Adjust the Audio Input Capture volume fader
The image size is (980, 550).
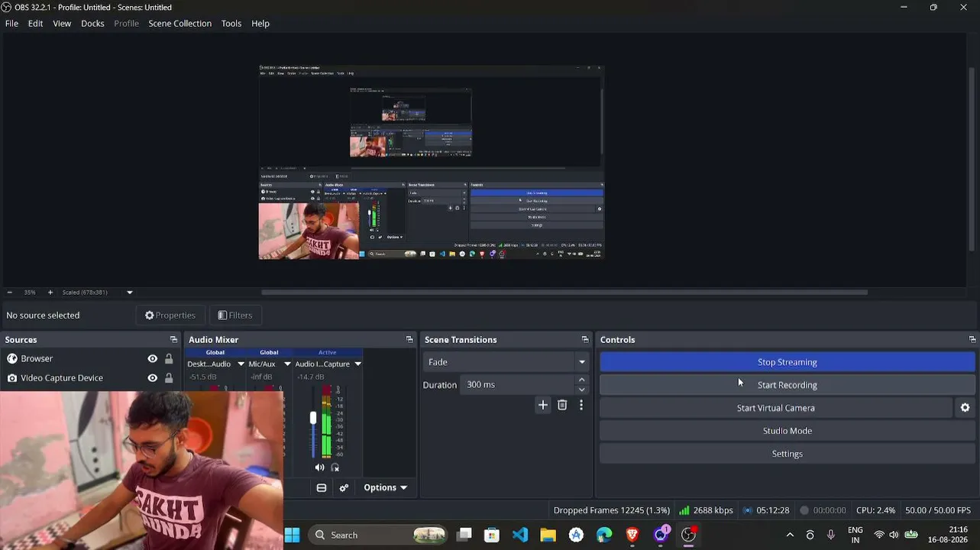(312, 419)
